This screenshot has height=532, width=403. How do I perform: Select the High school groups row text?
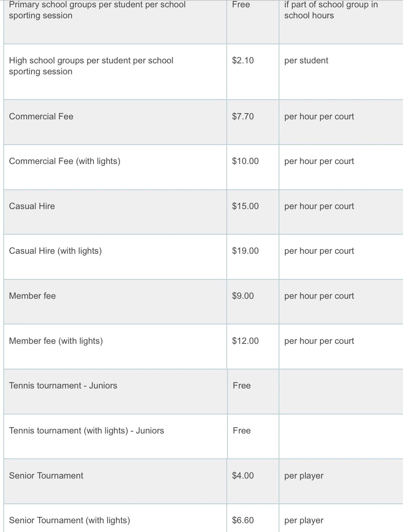pos(91,66)
